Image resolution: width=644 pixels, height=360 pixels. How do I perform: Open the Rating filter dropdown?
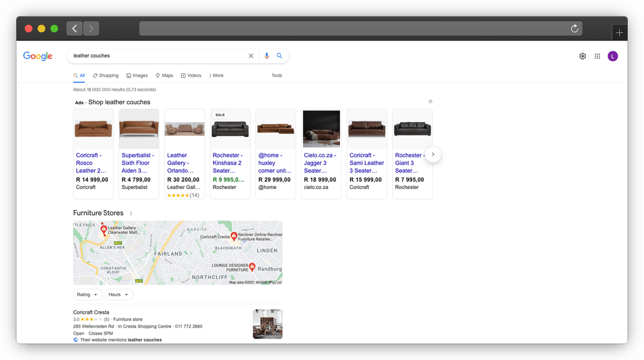click(x=87, y=294)
